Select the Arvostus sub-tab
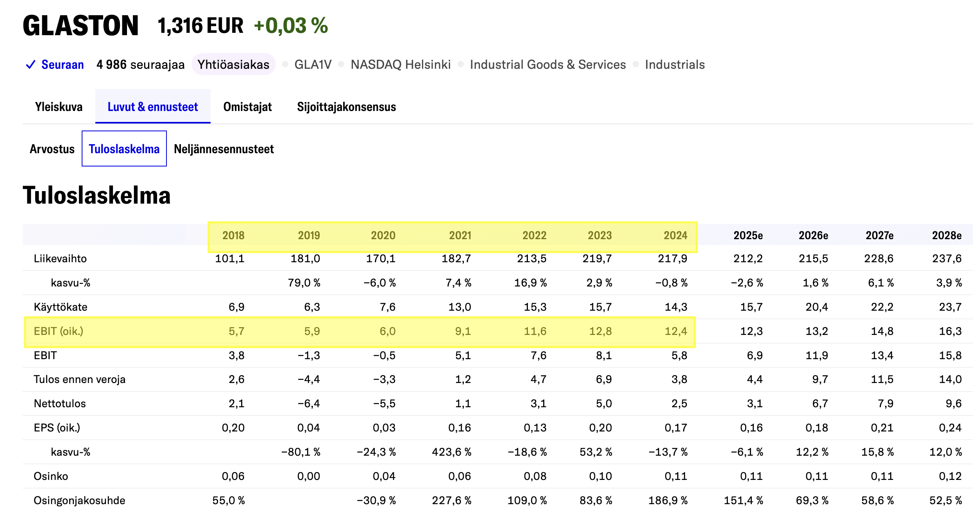The height and width of the screenshot is (519, 980). click(52, 149)
